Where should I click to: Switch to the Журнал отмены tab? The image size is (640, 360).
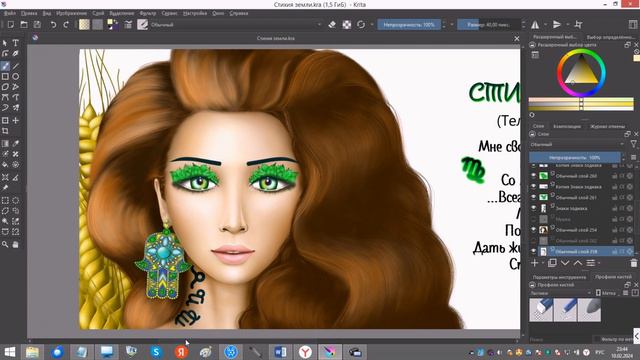[x=607, y=126]
